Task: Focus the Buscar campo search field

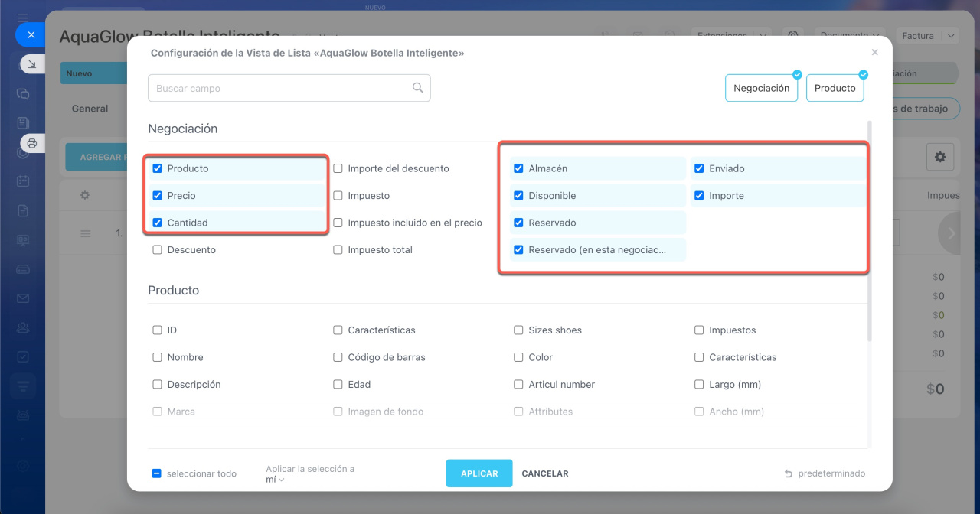Action: point(289,88)
